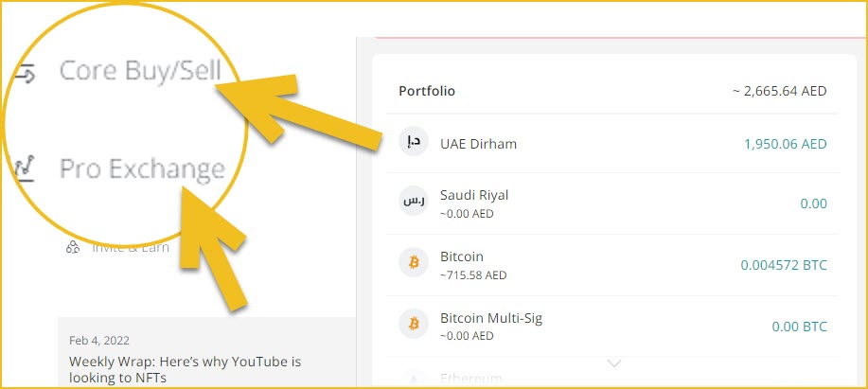Click the UAE Dirham currency icon
Screen dimensions: 868x389
(x=414, y=142)
